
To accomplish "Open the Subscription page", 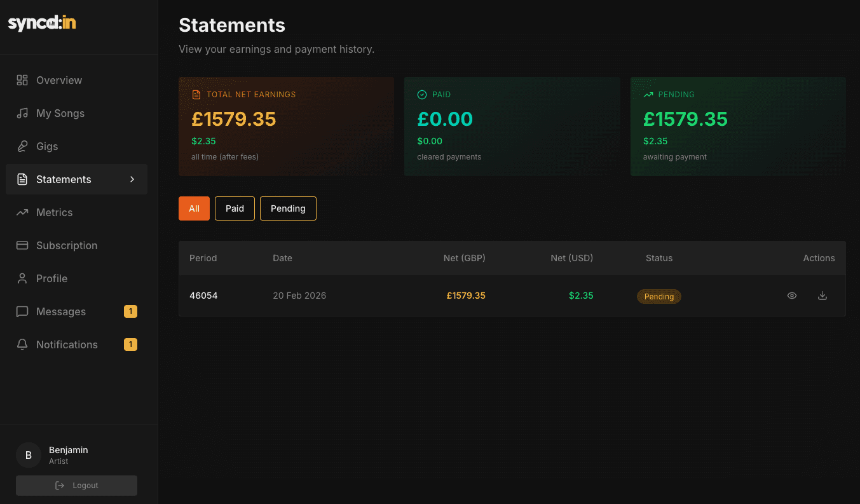I will (x=76, y=245).
